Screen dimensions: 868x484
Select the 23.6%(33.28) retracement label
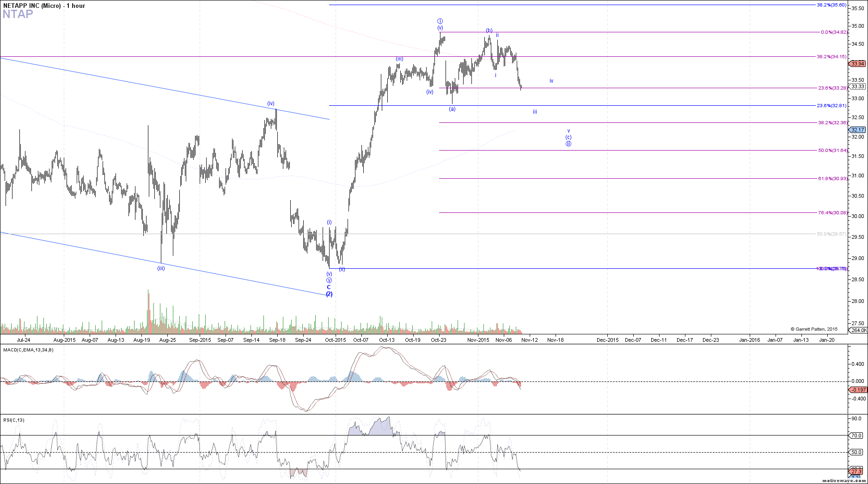[x=833, y=88]
